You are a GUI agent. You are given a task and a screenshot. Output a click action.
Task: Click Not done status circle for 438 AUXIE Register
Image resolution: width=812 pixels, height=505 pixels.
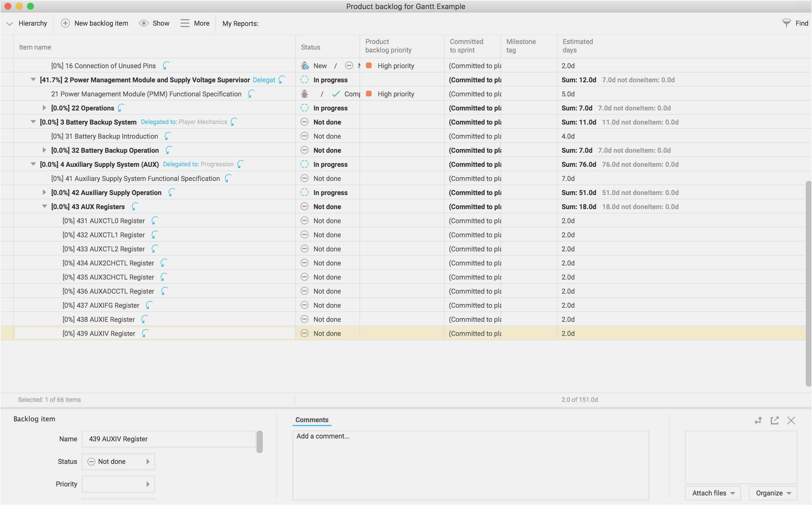304,319
